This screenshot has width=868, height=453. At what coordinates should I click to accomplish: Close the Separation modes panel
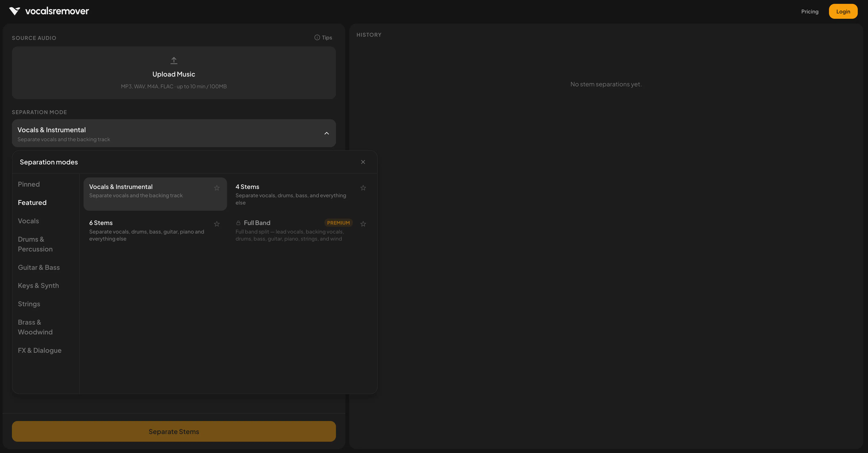[x=363, y=162]
